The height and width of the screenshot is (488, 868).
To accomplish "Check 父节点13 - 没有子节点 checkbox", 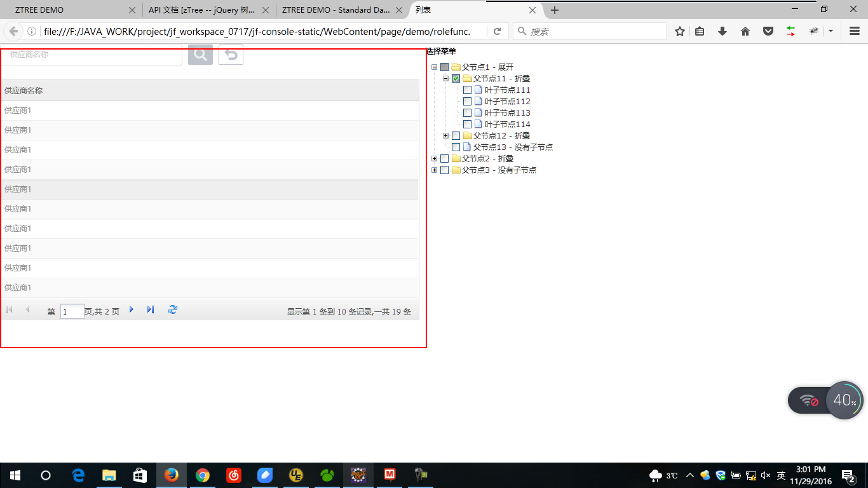I will point(456,147).
